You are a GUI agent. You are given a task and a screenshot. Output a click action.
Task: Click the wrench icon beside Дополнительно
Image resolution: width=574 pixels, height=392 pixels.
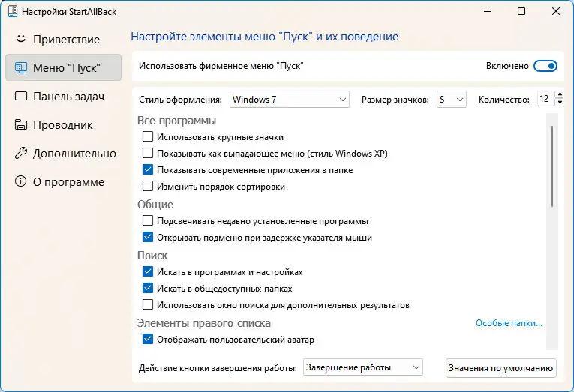[x=20, y=153]
